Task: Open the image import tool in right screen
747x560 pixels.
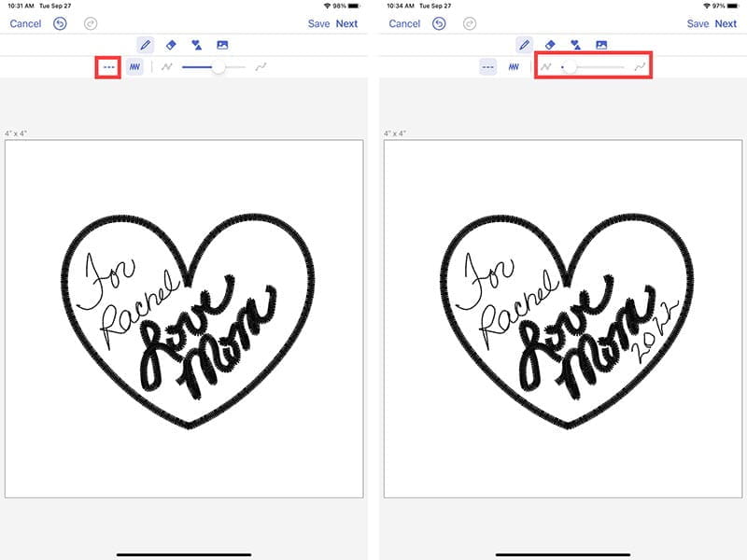Action: [x=601, y=44]
